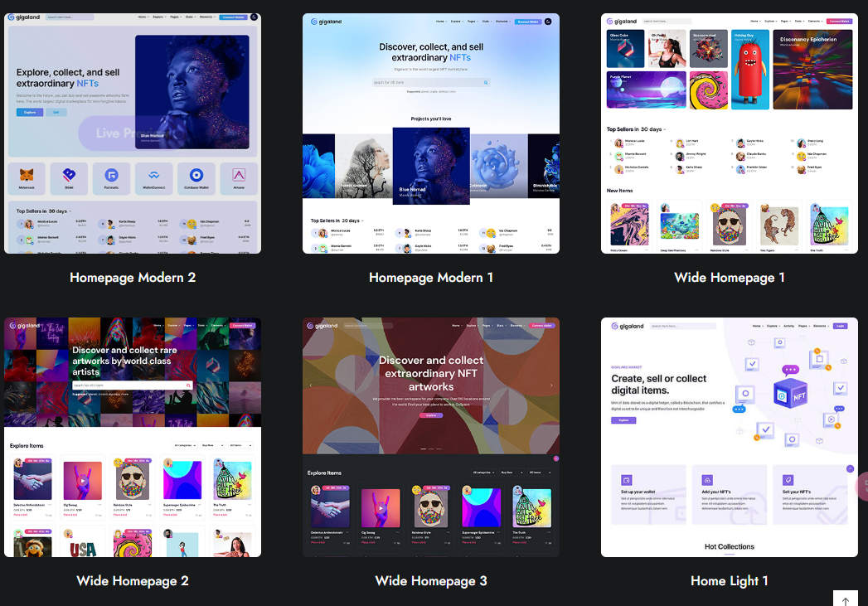Screen dimensions: 868x606
Task: Click the gigaland logo in Home Light 1
Action: click(628, 326)
